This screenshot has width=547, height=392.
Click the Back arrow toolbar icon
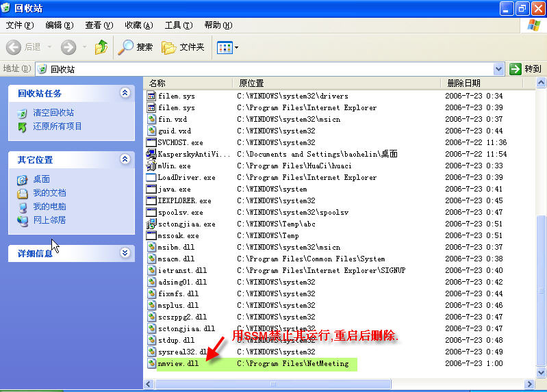click(14, 47)
